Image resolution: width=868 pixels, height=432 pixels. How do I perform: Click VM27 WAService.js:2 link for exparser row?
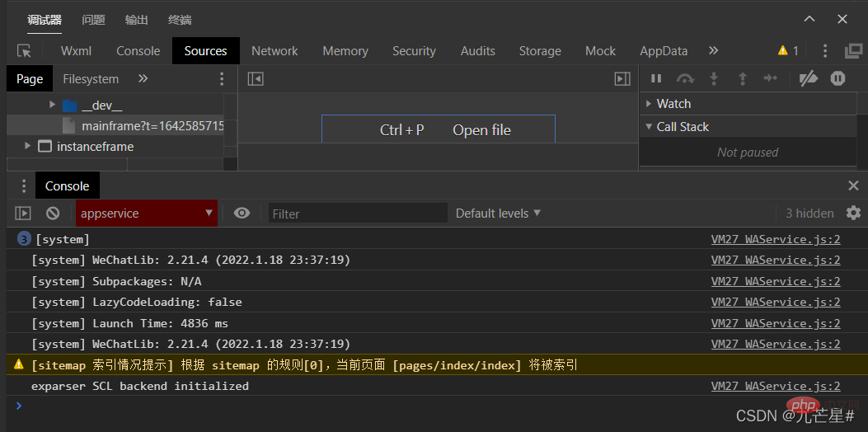point(776,386)
